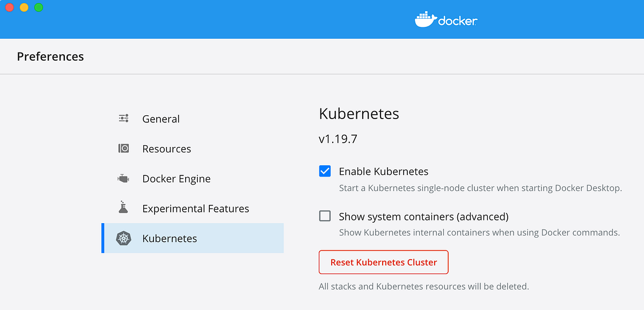Click the Resources disk icon

click(x=123, y=149)
